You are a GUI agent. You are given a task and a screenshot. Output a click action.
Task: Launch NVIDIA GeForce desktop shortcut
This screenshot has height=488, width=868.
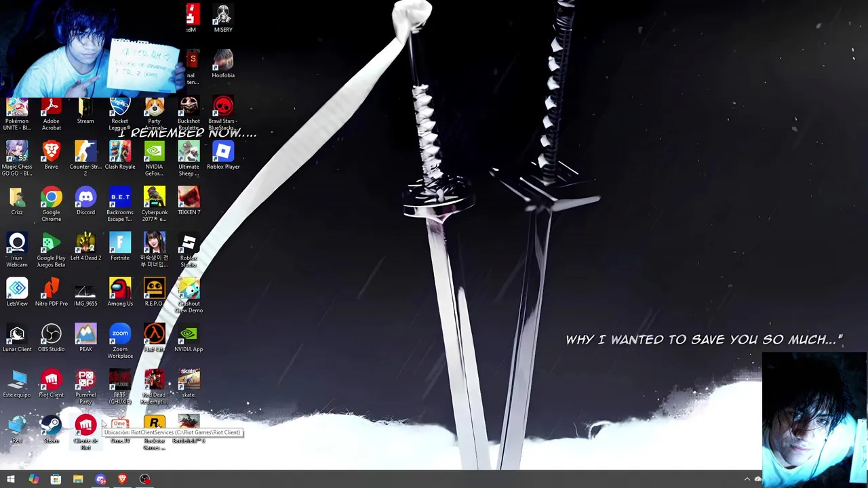(155, 159)
